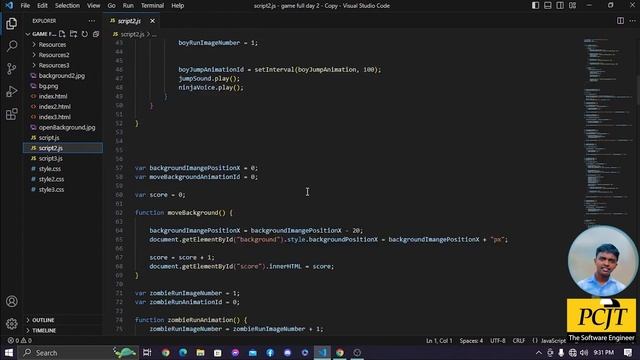Open Task View on taskbar
Screen dimensions: 640x360
coord(147,353)
